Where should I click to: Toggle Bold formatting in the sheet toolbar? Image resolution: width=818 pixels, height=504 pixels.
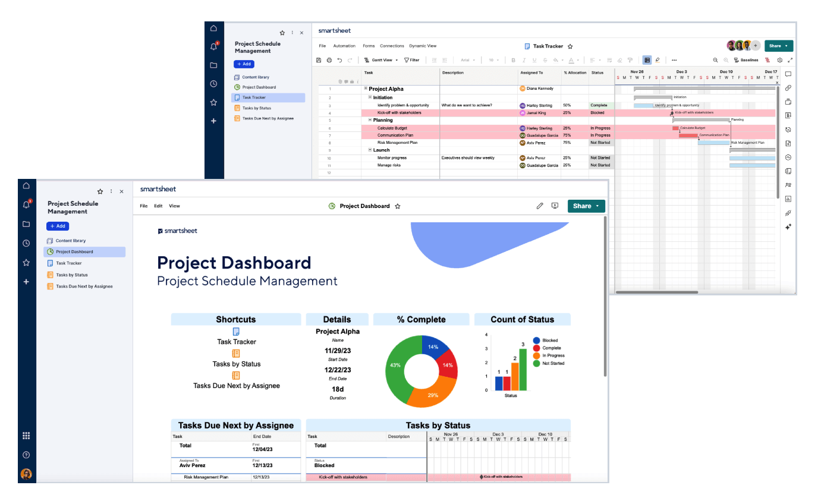(514, 60)
